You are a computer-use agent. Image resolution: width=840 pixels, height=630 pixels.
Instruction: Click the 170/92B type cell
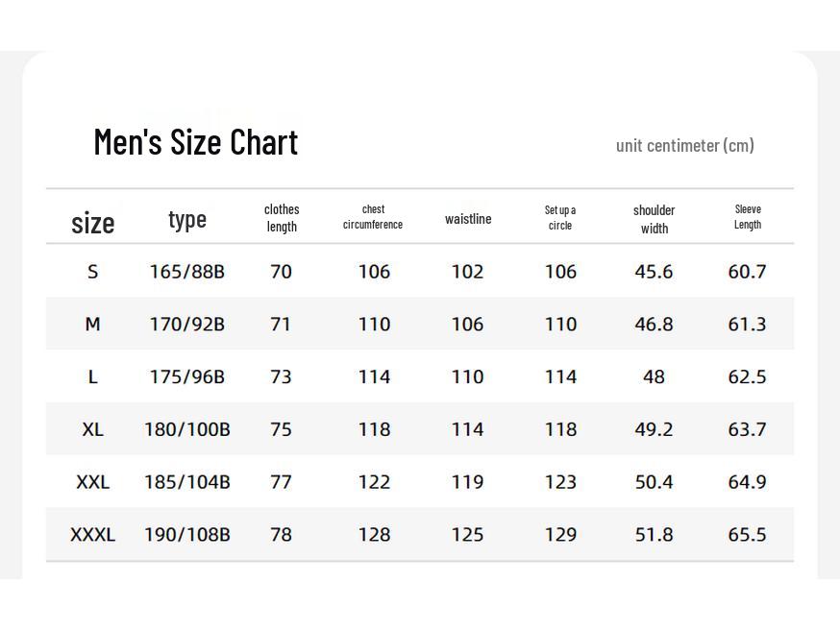pos(187,325)
